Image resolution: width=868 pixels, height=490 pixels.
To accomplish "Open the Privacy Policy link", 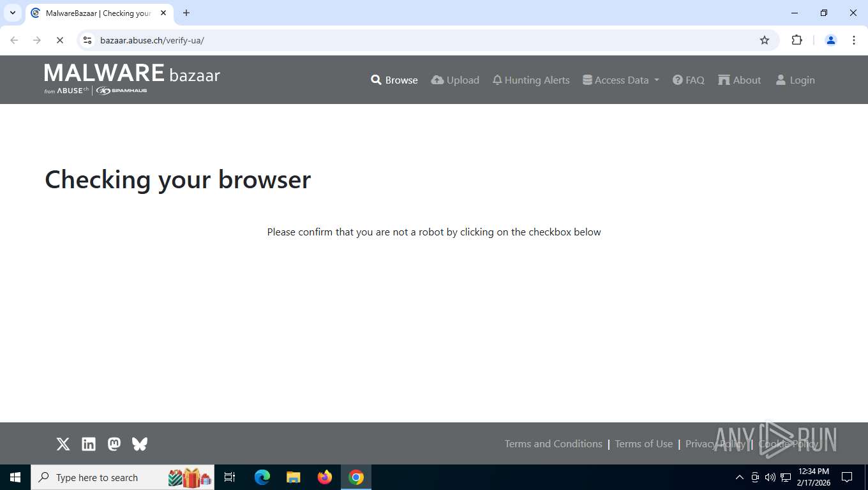I will [715, 444].
